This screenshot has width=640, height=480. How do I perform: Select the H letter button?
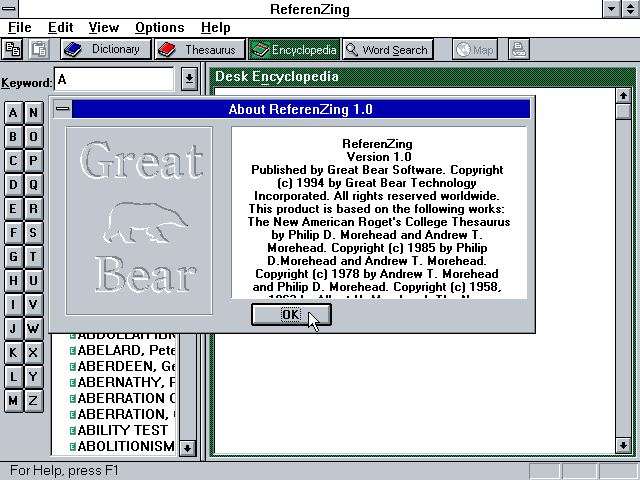(13, 281)
